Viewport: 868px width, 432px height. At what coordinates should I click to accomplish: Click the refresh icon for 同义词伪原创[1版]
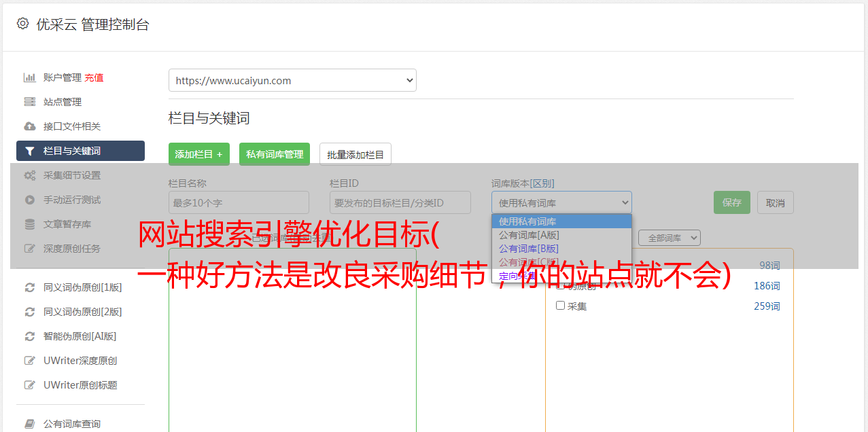coord(30,287)
